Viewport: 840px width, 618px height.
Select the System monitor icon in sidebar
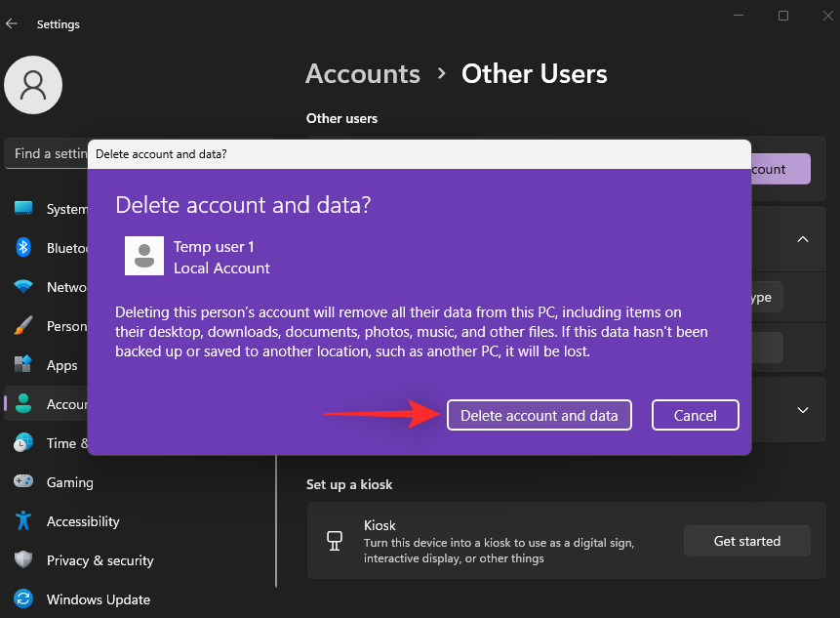click(23, 208)
